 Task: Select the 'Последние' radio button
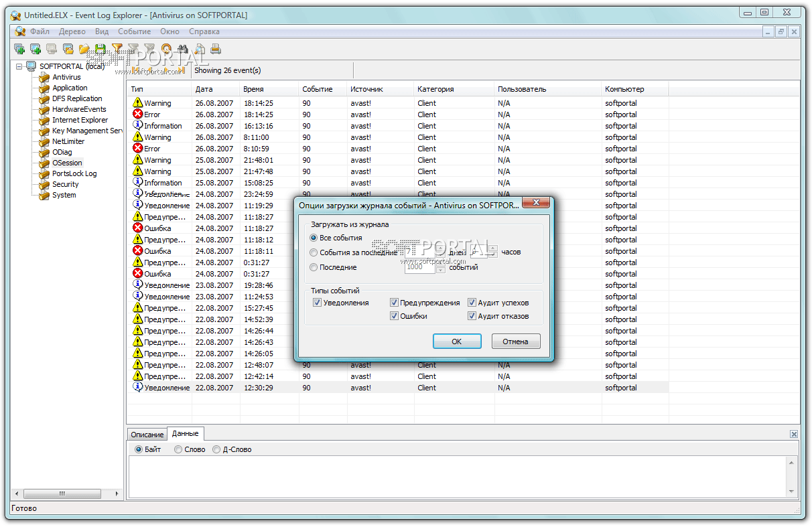314,267
